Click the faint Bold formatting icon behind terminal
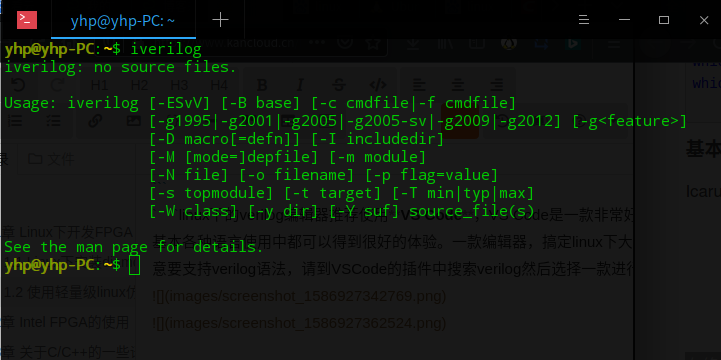The width and height of the screenshot is (721, 360). pos(262,85)
